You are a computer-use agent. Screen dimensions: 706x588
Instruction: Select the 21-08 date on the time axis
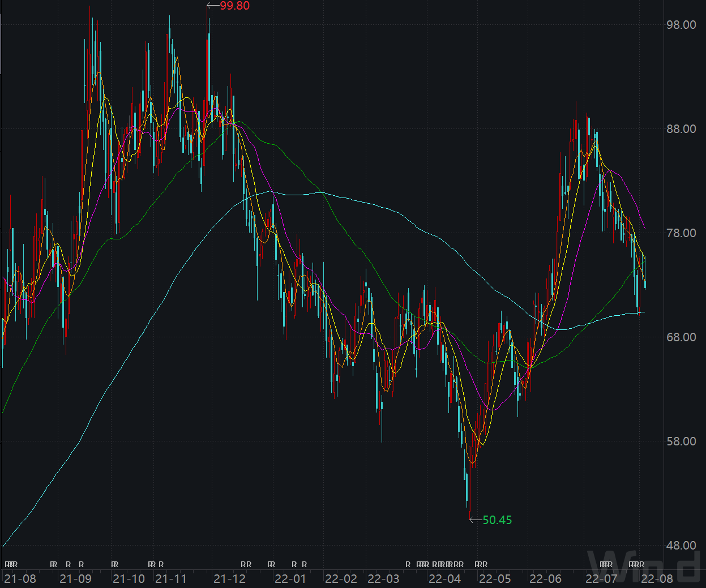(20, 579)
